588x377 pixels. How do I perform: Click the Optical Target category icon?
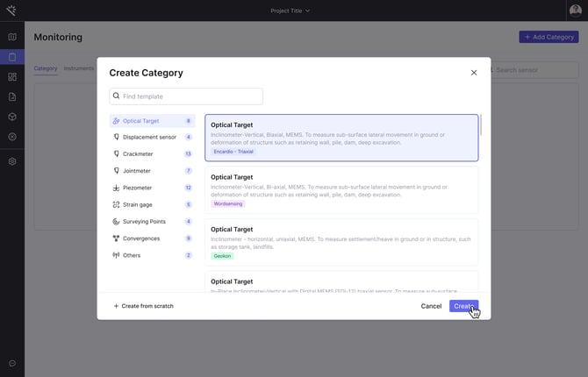click(116, 121)
